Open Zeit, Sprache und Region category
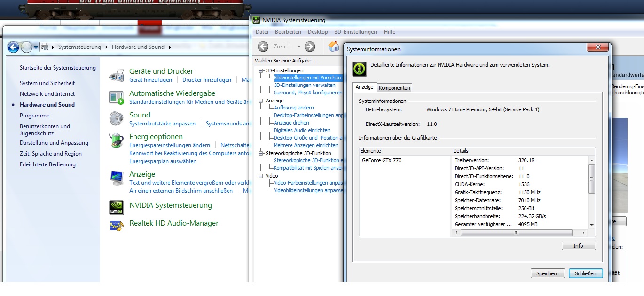 (x=51, y=154)
